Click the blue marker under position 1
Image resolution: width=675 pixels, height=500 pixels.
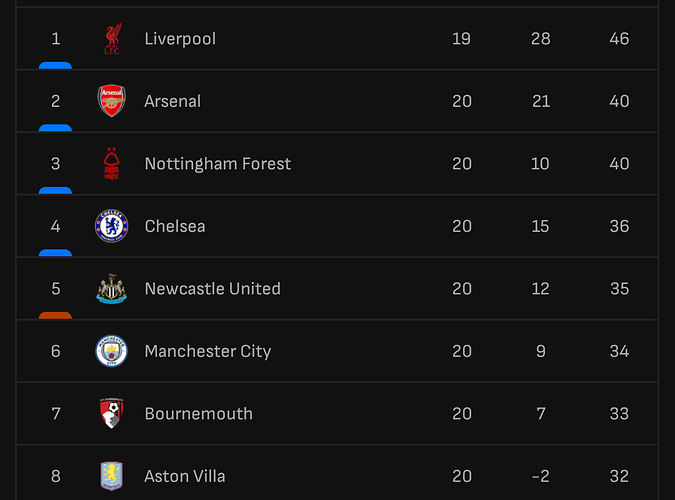pyautogui.click(x=56, y=65)
